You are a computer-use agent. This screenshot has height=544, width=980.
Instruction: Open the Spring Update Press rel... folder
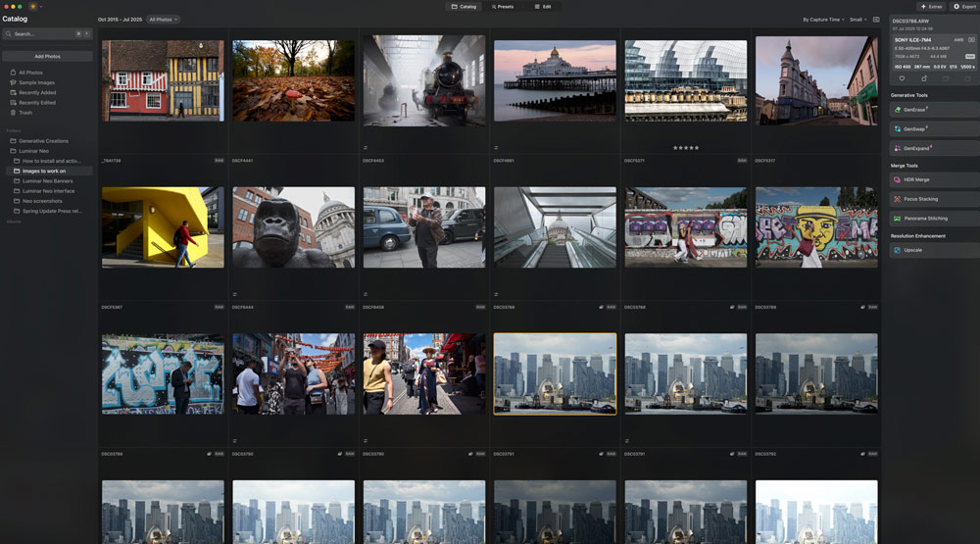click(47, 211)
